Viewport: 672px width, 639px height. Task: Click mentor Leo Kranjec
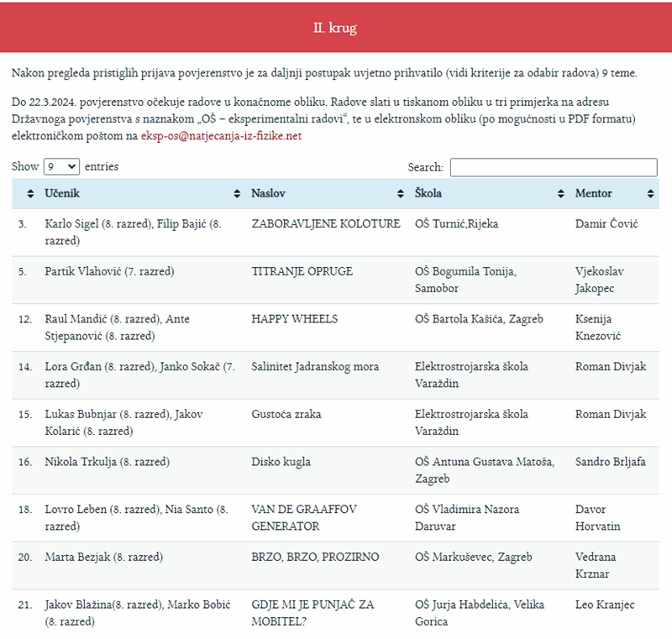click(x=605, y=605)
